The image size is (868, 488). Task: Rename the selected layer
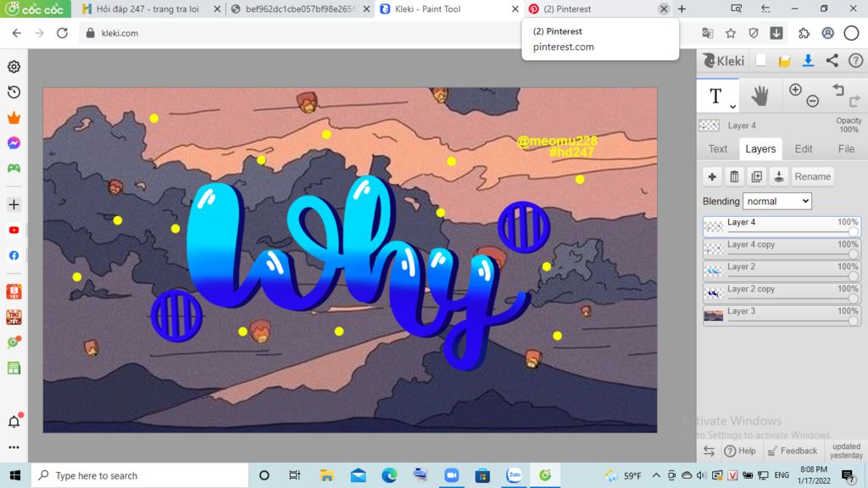tap(813, 176)
